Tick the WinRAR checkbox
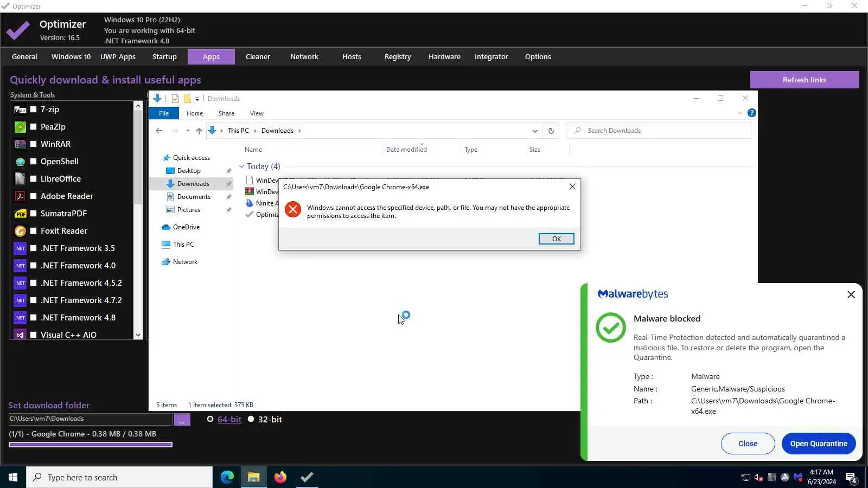 (x=34, y=144)
